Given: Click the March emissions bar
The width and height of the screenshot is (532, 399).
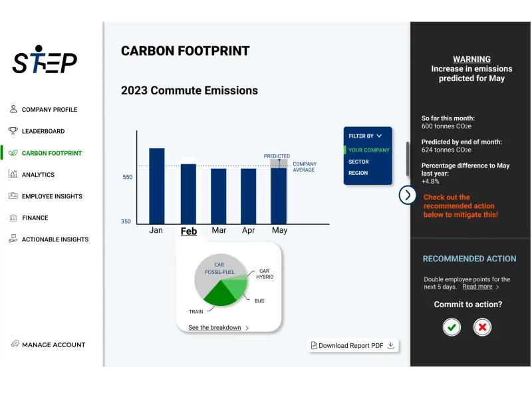Looking at the screenshot, I should pos(219,196).
